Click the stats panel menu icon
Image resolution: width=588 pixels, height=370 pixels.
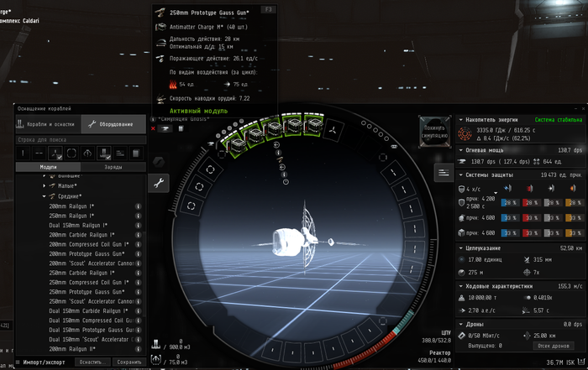pyautogui.click(x=443, y=170)
